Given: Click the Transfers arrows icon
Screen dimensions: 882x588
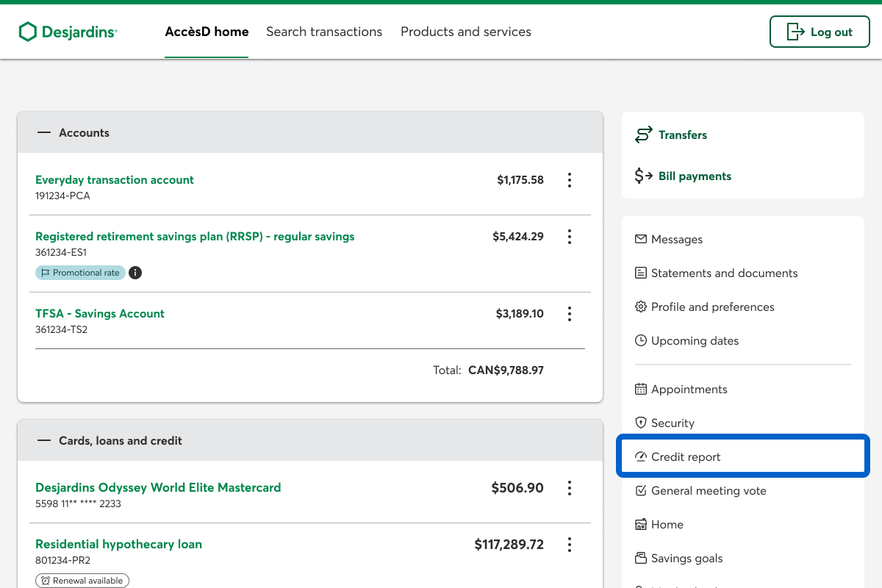Looking at the screenshot, I should (644, 135).
